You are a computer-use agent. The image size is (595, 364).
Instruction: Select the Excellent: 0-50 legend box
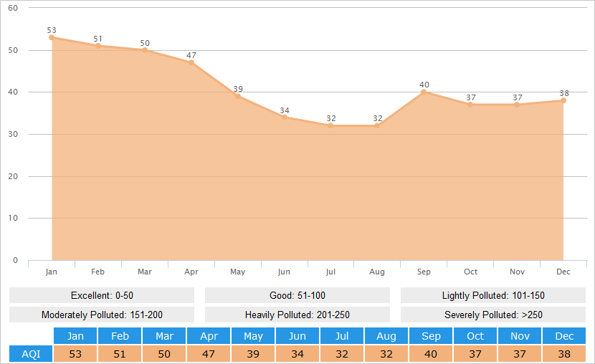click(x=102, y=295)
